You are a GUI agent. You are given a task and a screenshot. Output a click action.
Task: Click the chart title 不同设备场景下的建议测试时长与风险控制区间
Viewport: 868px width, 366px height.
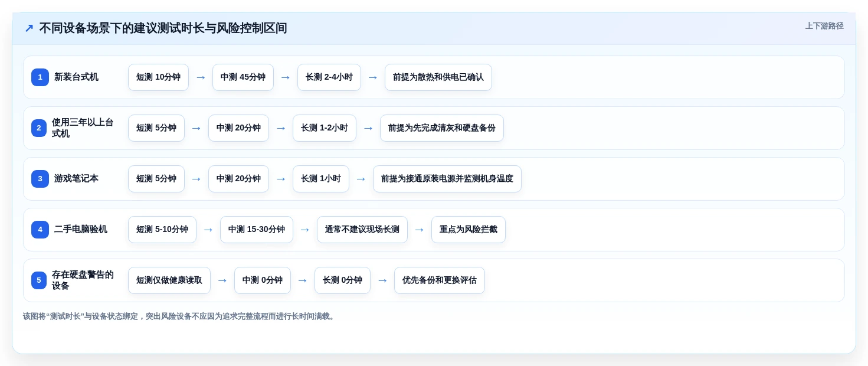point(163,28)
